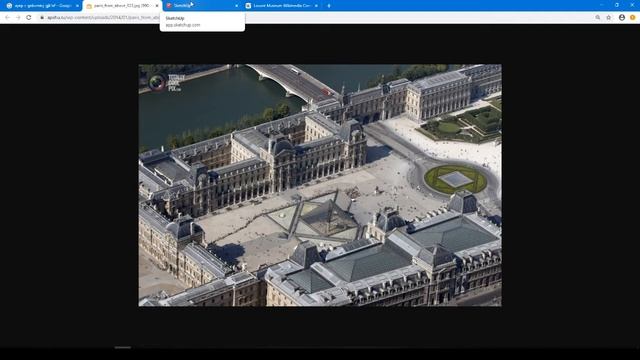
Task: Close the browser window
Action: (x=633, y=5)
